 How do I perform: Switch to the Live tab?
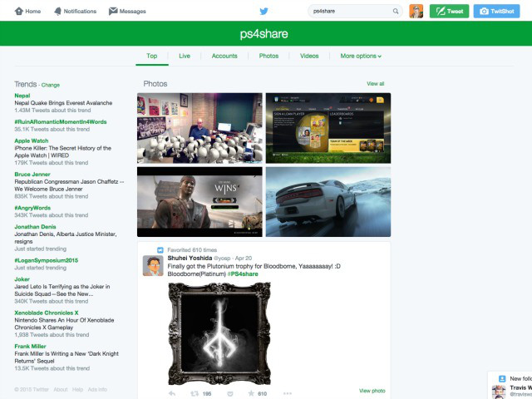(185, 56)
